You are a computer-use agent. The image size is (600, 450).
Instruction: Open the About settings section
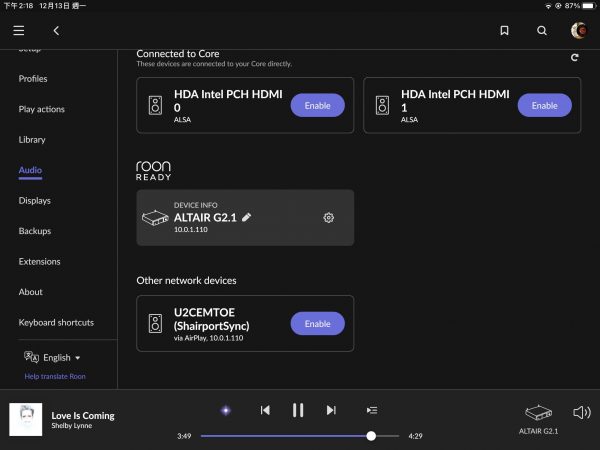coord(31,292)
